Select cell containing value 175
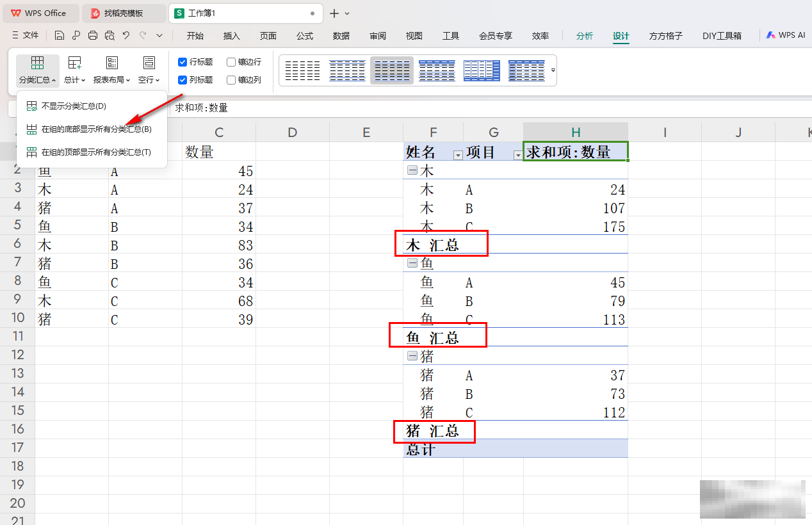The image size is (812, 525). click(x=576, y=227)
